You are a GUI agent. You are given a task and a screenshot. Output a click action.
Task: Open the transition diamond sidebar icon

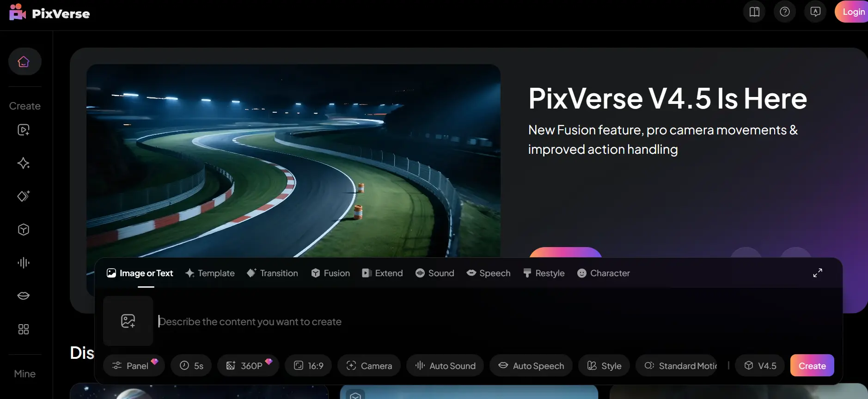pos(24,196)
